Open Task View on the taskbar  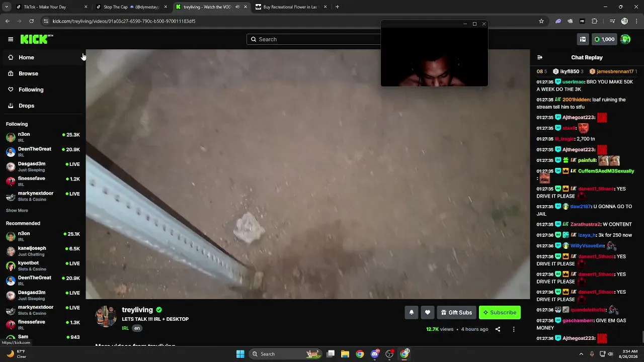[x=331, y=354]
